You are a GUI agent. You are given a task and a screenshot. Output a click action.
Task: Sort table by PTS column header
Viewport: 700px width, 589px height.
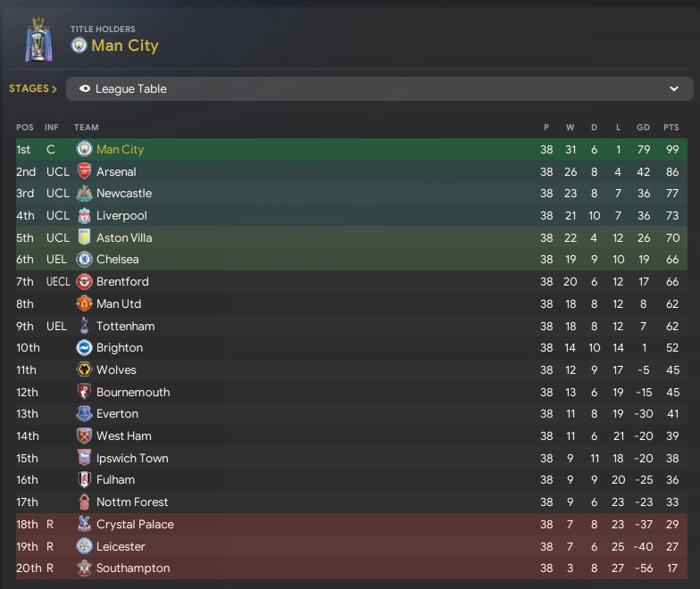(x=671, y=128)
